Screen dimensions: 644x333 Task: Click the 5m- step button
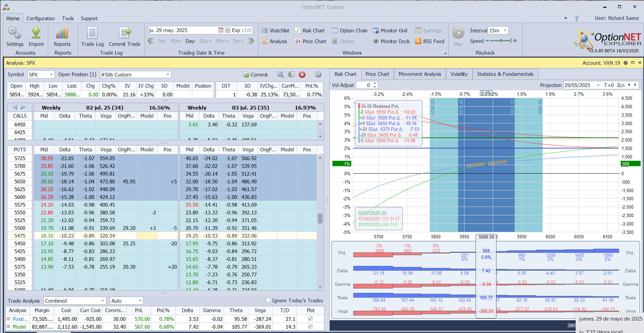[162, 41]
